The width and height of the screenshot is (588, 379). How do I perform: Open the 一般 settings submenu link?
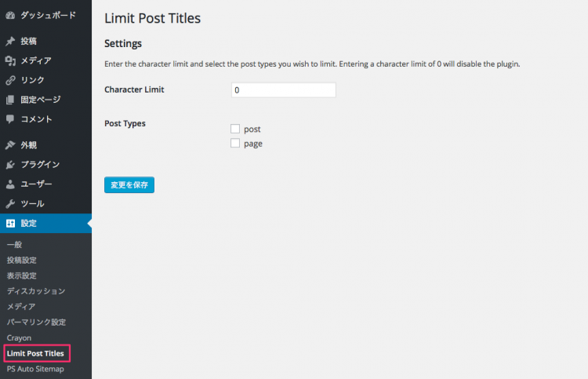coord(14,245)
